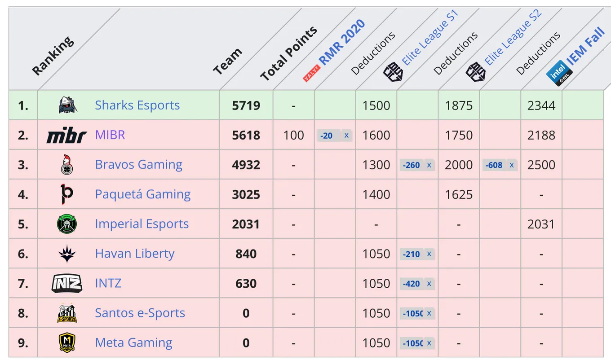Click Bravos Gaming's Elite League S2 value 2000
The width and height of the screenshot is (611, 364).
tap(459, 165)
